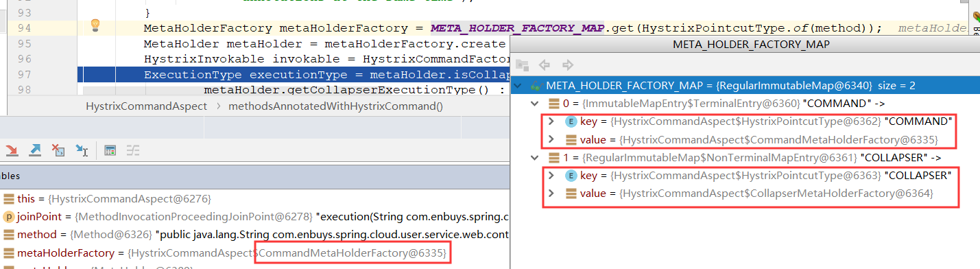Image resolution: width=980 pixels, height=269 pixels.
Task: Select the joinPoint variable row
Action: [254, 216]
